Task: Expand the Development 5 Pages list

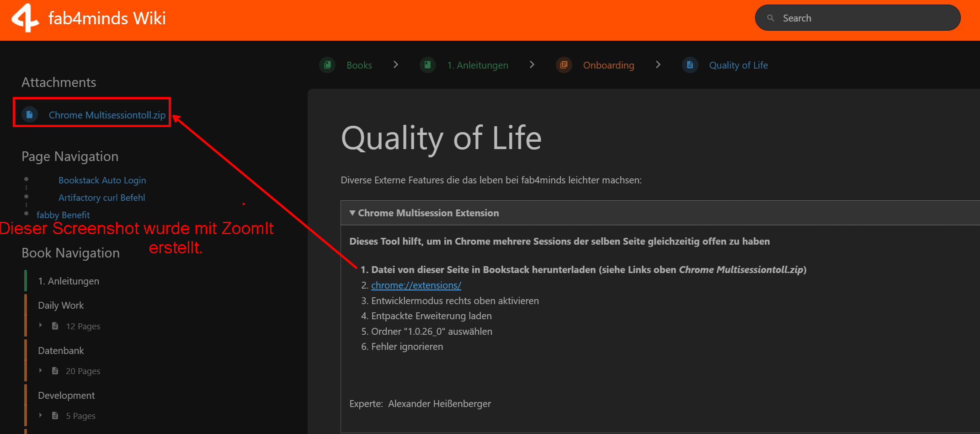Action: point(41,415)
